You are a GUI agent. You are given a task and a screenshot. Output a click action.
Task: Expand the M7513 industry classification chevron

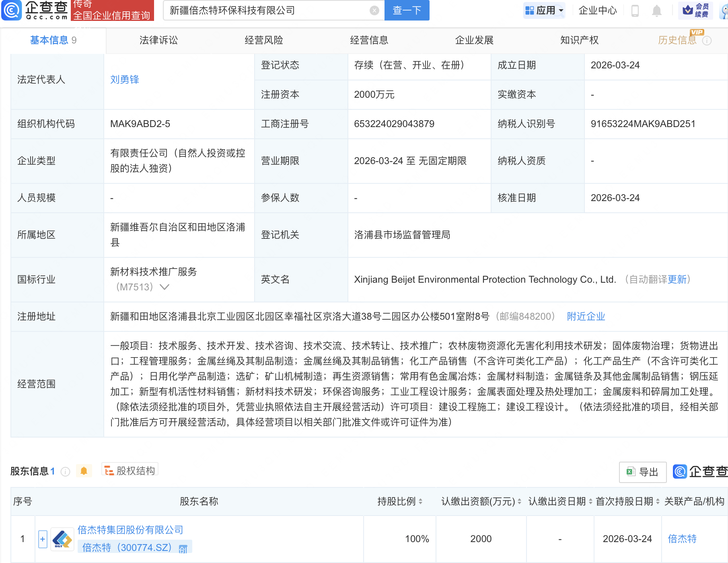165,287
